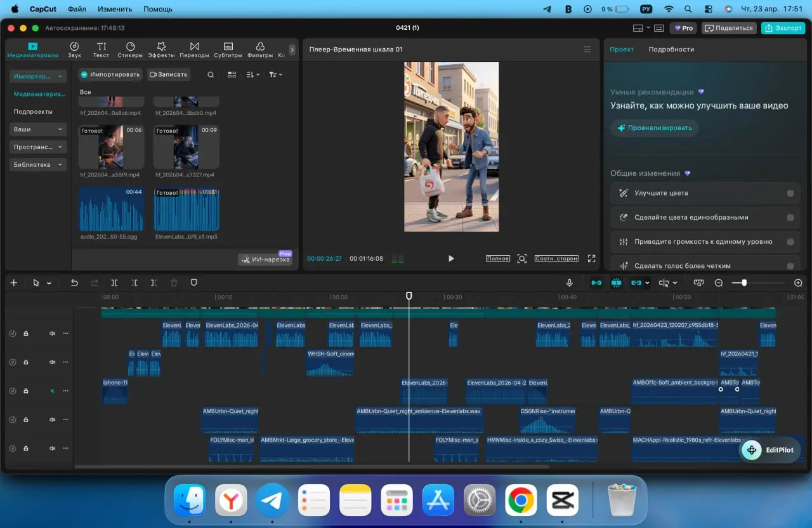812x528 pixels.
Task: Toggle main track magnet
Action: [596, 283]
